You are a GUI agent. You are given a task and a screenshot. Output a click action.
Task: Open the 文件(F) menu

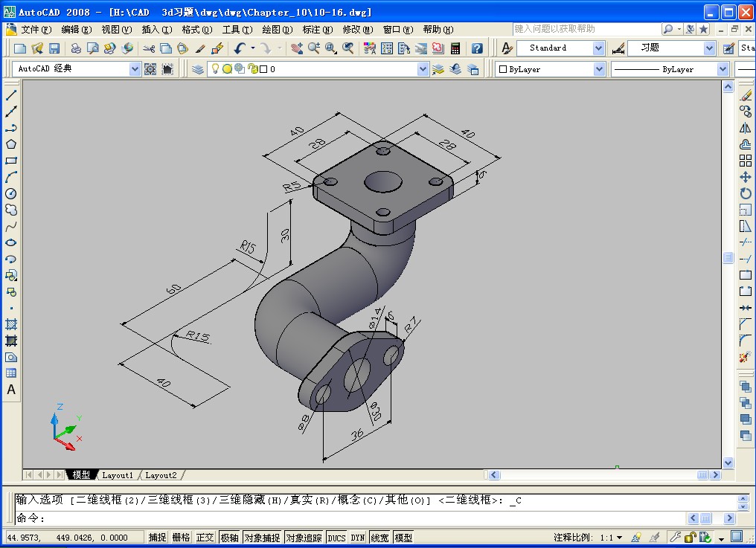click(36, 30)
